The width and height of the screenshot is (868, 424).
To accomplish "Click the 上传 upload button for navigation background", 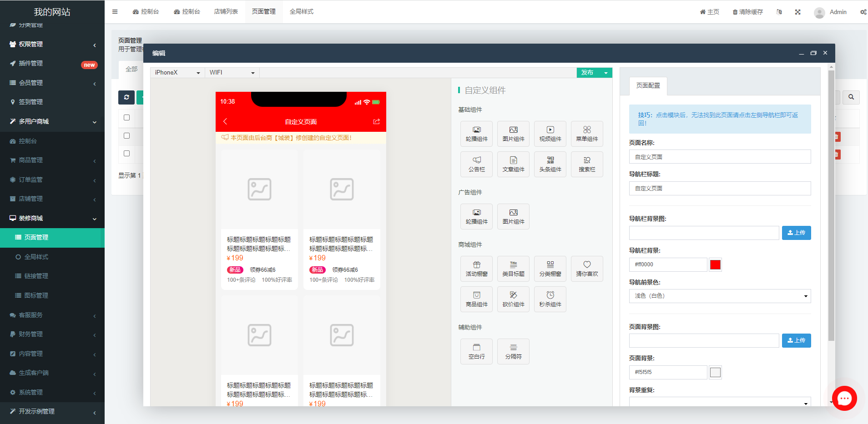I will 796,233.
